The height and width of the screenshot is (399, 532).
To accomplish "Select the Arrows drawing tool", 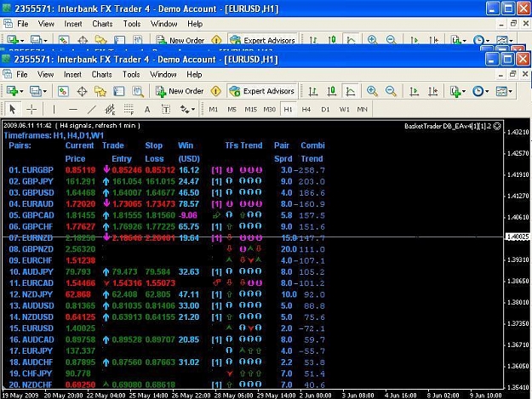I will (x=184, y=109).
